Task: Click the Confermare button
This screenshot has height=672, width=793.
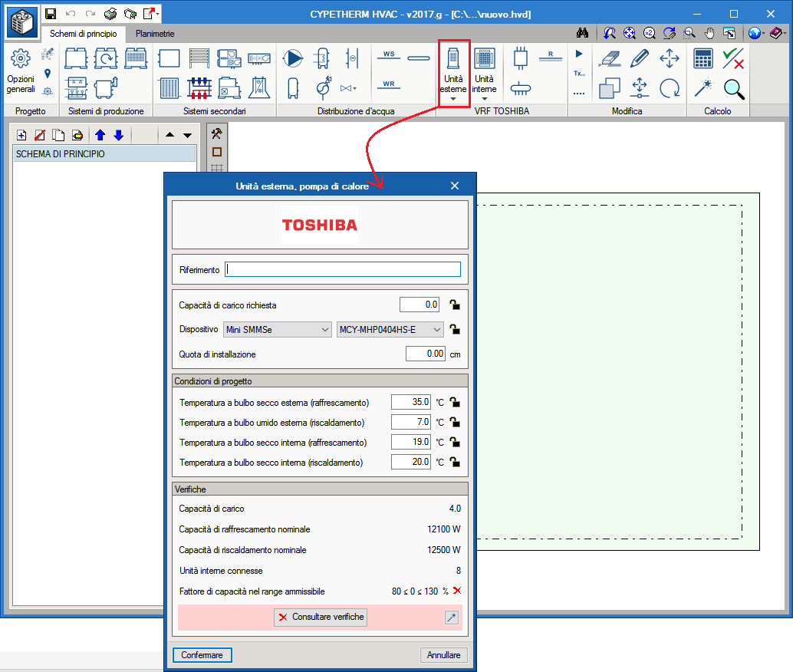Action: click(202, 655)
